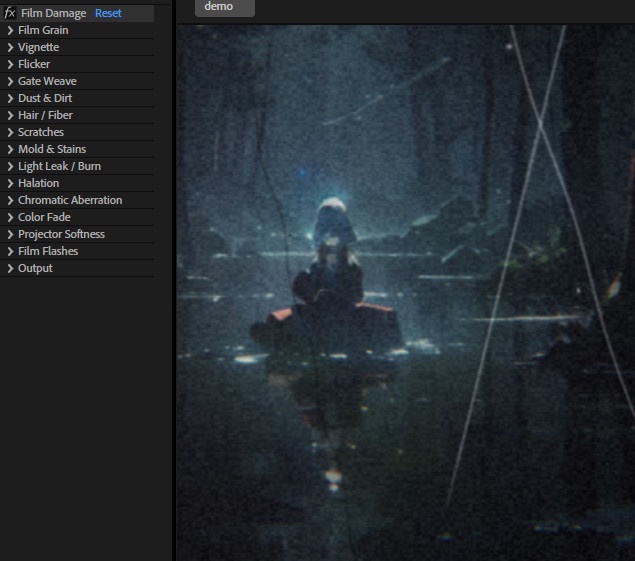Select the Chromatic Aberration label
Screen dimensions: 635x561
pos(70,201)
